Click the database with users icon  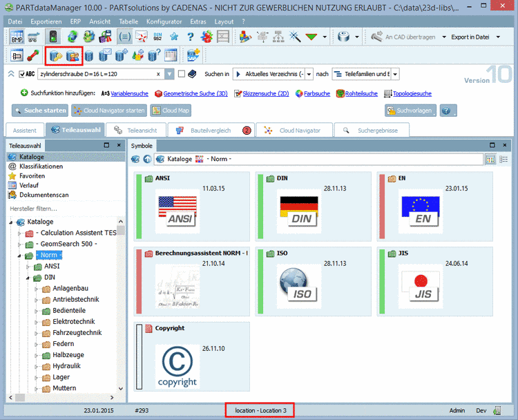click(x=73, y=56)
